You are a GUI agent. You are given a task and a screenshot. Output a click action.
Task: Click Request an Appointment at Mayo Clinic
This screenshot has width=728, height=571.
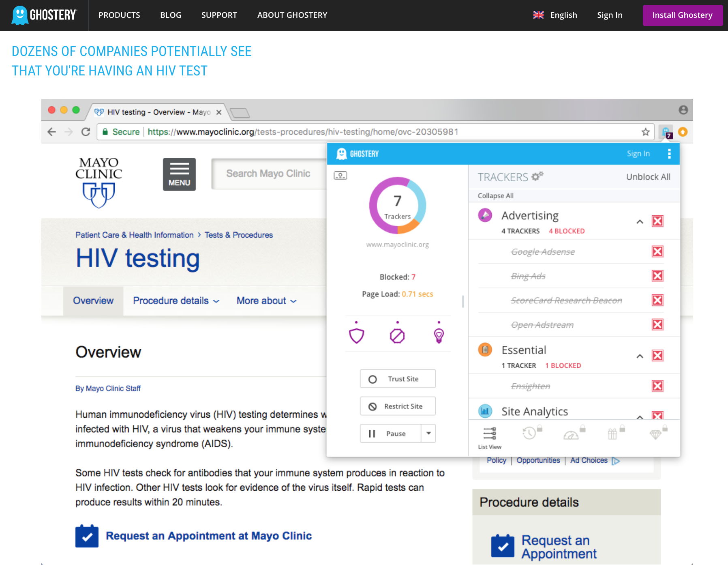[x=209, y=536]
